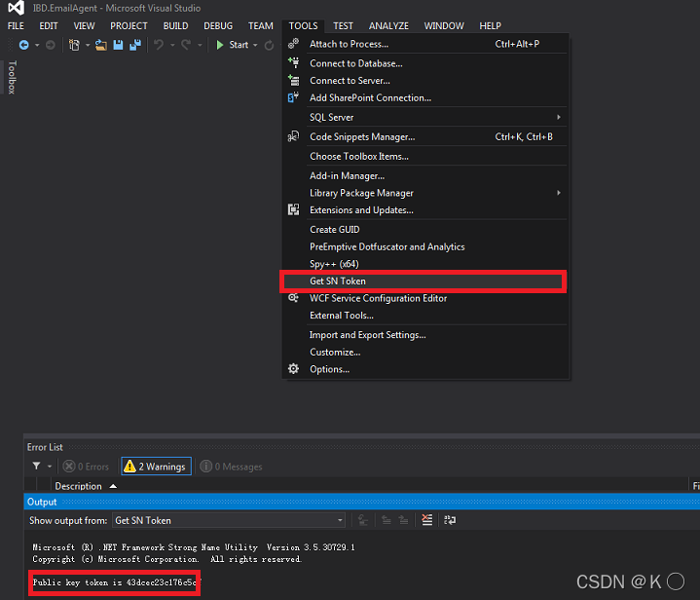Click the Save All icon
The height and width of the screenshot is (600, 700).
pos(135,45)
